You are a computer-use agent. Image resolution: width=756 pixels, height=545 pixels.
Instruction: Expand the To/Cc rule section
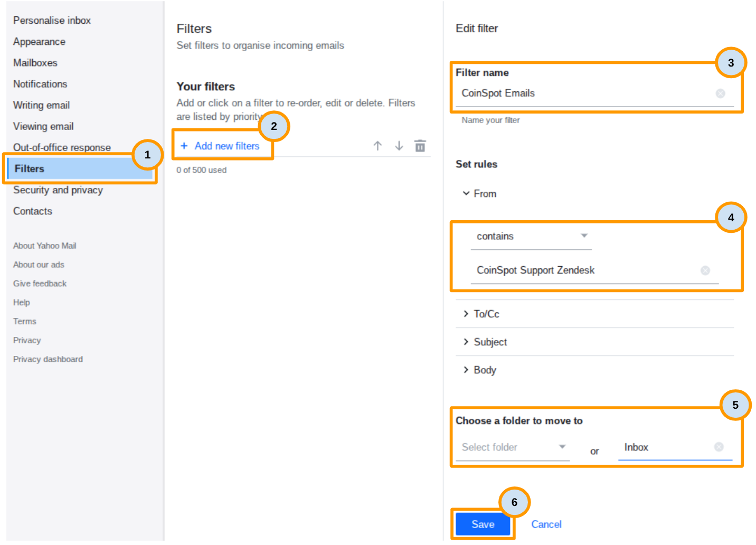tap(481, 314)
